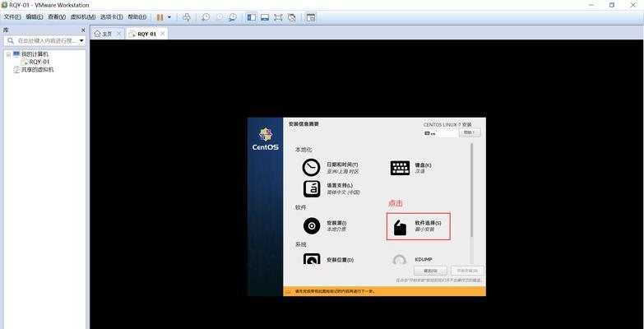Viewport: 644px width, 329px height.
Task: Open 语言支持(L) language icon
Action: tap(312, 189)
